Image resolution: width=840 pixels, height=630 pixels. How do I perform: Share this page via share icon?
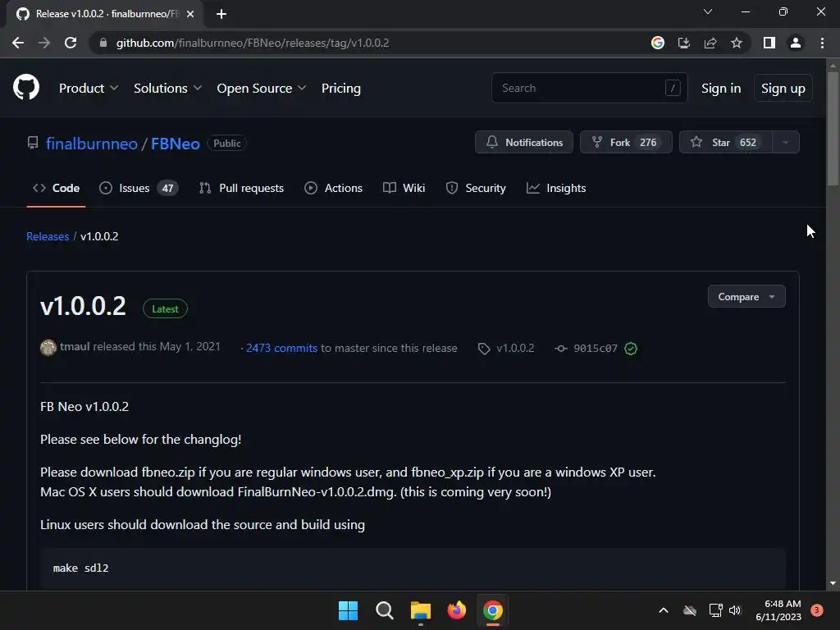coord(710,43)
